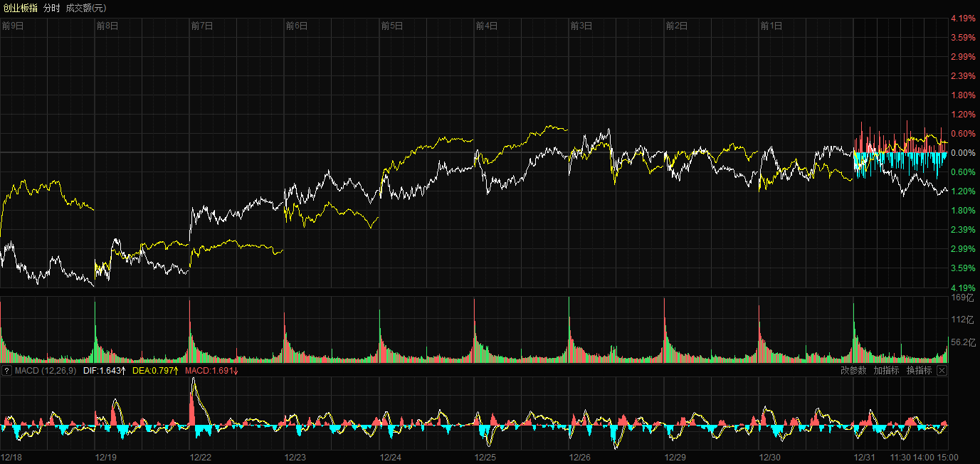Click the 前5日 day marker
This screenshot has width=980, height=464.
392,26
